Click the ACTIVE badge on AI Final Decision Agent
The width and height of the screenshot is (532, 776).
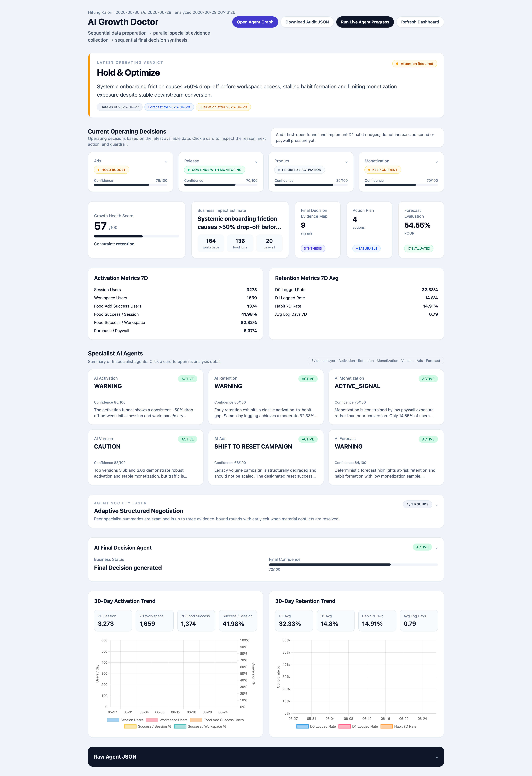(x=422, y=547)
